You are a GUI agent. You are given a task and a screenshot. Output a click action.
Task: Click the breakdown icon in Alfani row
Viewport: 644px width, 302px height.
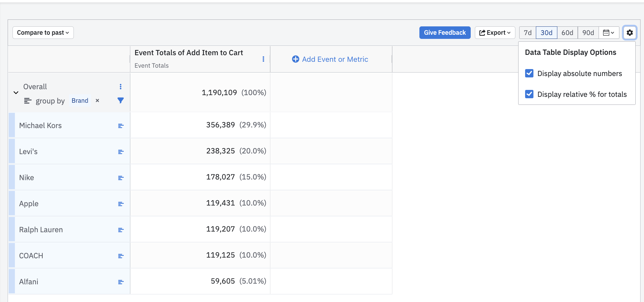click(121, 282)
